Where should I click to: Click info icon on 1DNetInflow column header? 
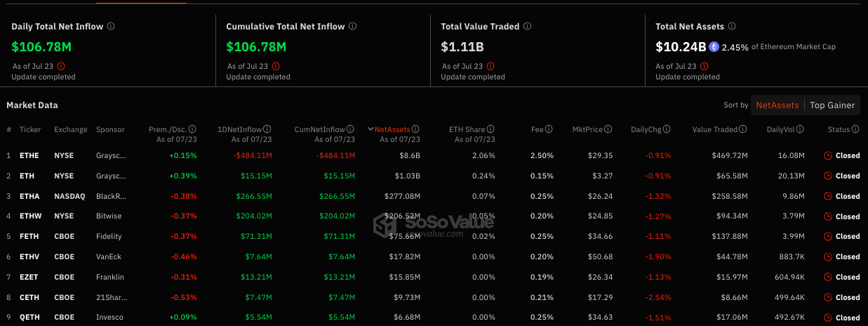click(x=267, y=129)
